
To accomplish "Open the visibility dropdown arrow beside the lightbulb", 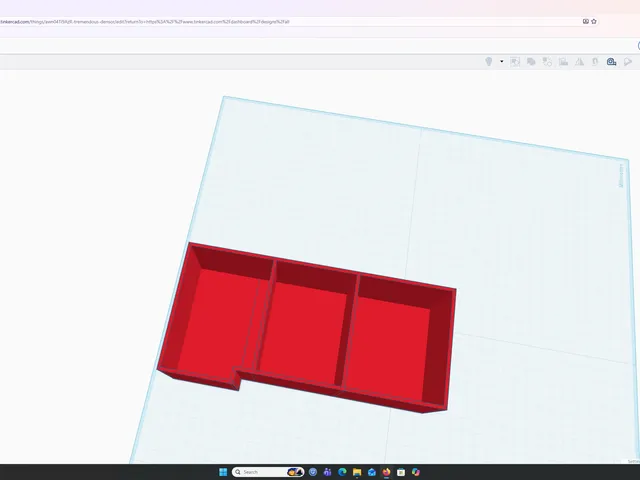I will pos(502,62).
